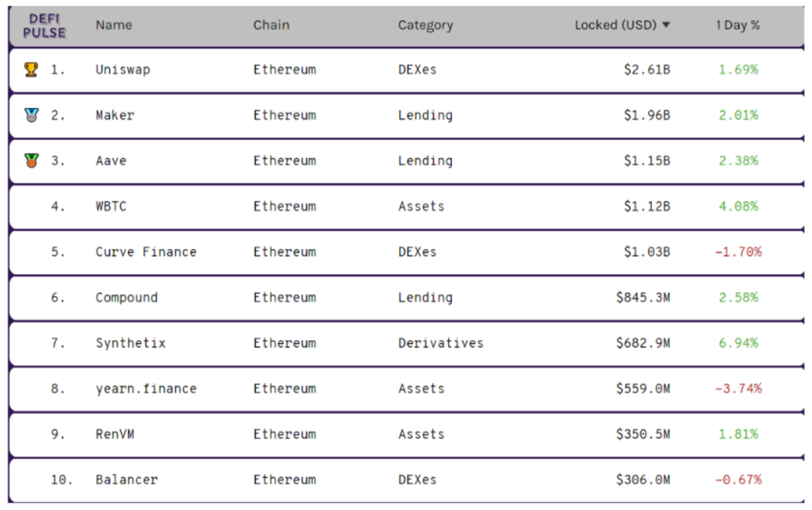This screenshot has height=510, width=812.
Task: Select the Aave row name
Action: click(111, 160)
